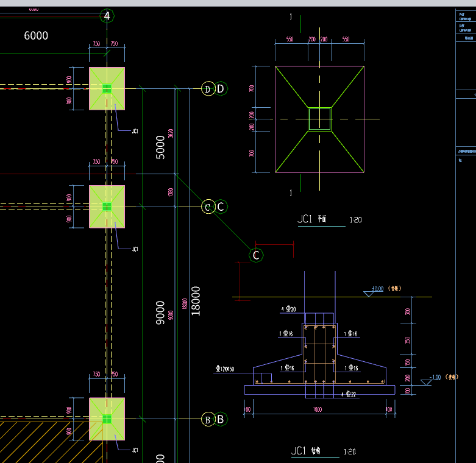The image size is (476, 463).
Task: Click the pink 3620 dimension value
Action: pyautogui.click(x=171, y=133)
